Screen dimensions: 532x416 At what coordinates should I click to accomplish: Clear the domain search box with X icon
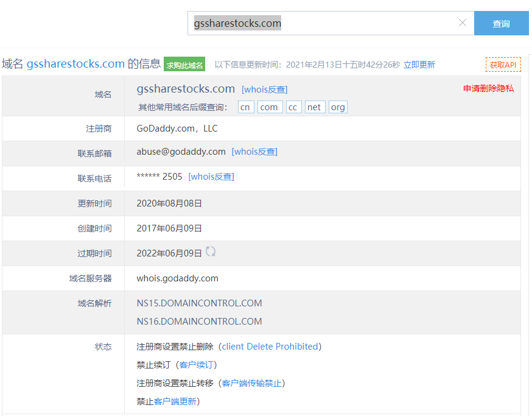point(462,23)
